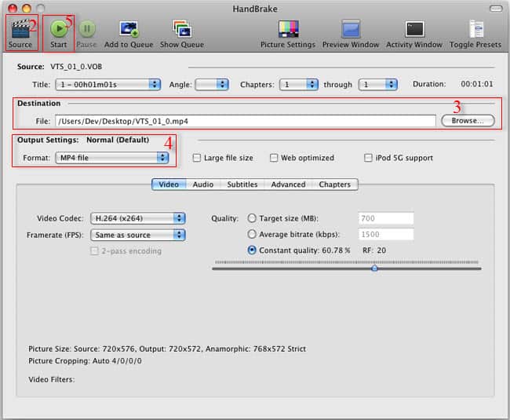This screenshot has width=510, height=420.
Task: Open the Preview Window icon
Action: pos(351,29)
